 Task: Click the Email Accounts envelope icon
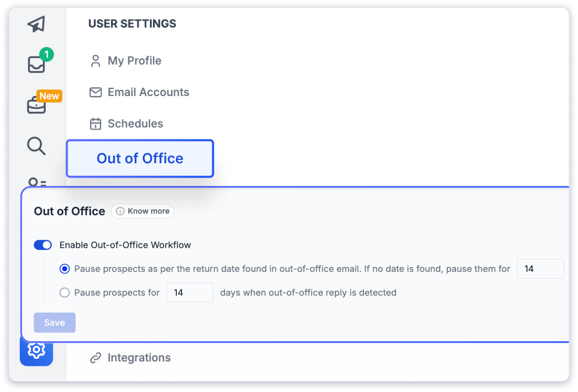pyautogui.click(x=96, y=92)
